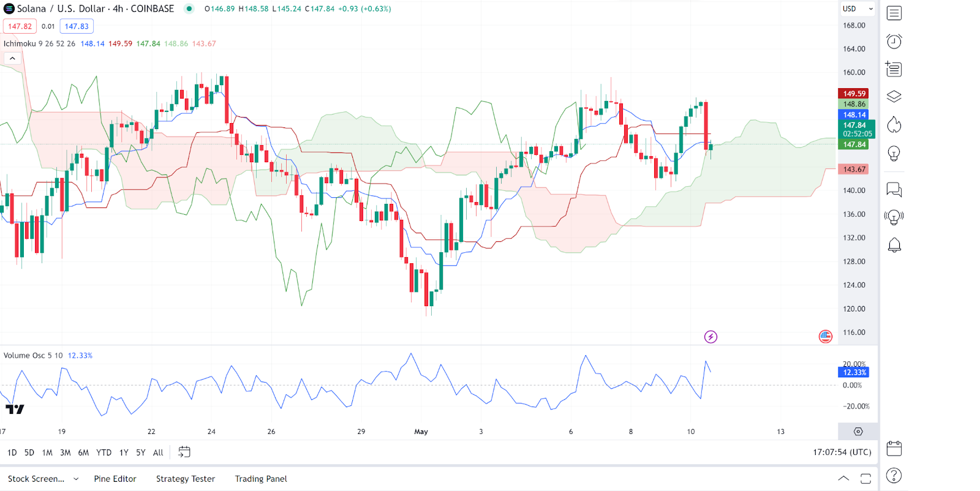The image size is (980, 491).
Task: Open the chat speech bubbles icon
Action: pos(894,190)
